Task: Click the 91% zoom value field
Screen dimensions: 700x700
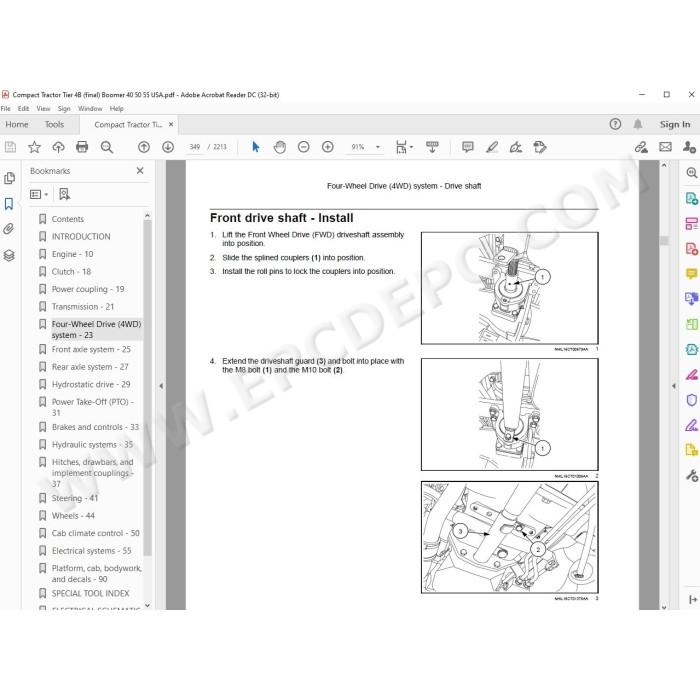Action: click(x=358, y=147)
